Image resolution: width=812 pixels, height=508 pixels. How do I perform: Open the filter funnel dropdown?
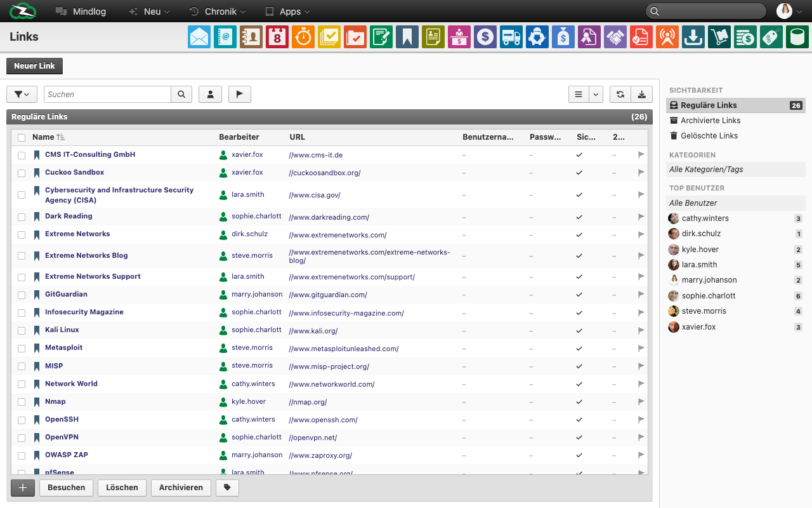pos(22,94)
